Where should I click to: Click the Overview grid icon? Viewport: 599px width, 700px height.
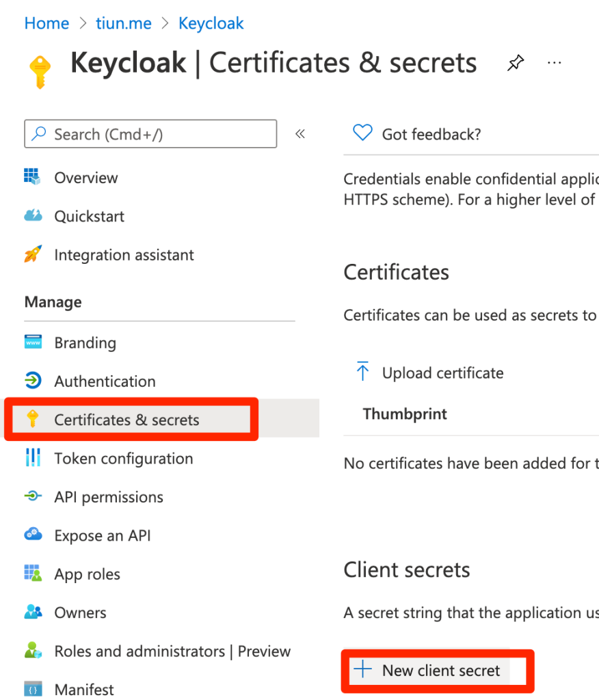[x=33, y=177]
